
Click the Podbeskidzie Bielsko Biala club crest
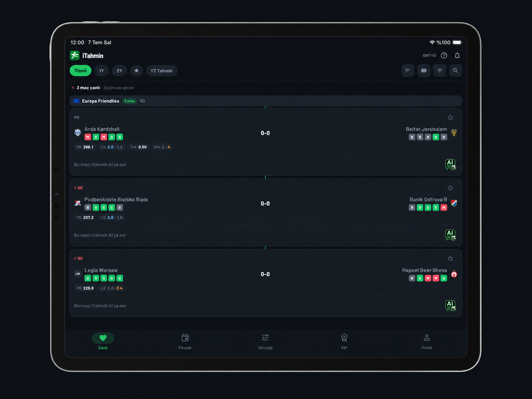(x=78, y=203)
